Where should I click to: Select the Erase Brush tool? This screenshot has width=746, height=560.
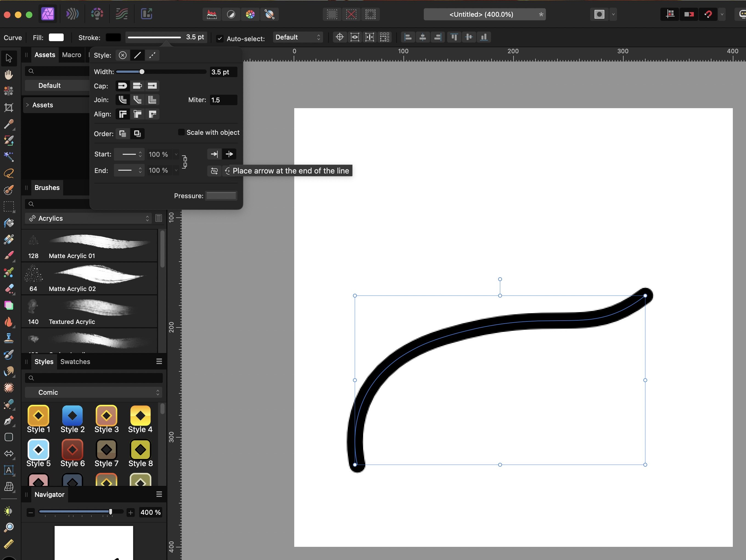point(9,289)
